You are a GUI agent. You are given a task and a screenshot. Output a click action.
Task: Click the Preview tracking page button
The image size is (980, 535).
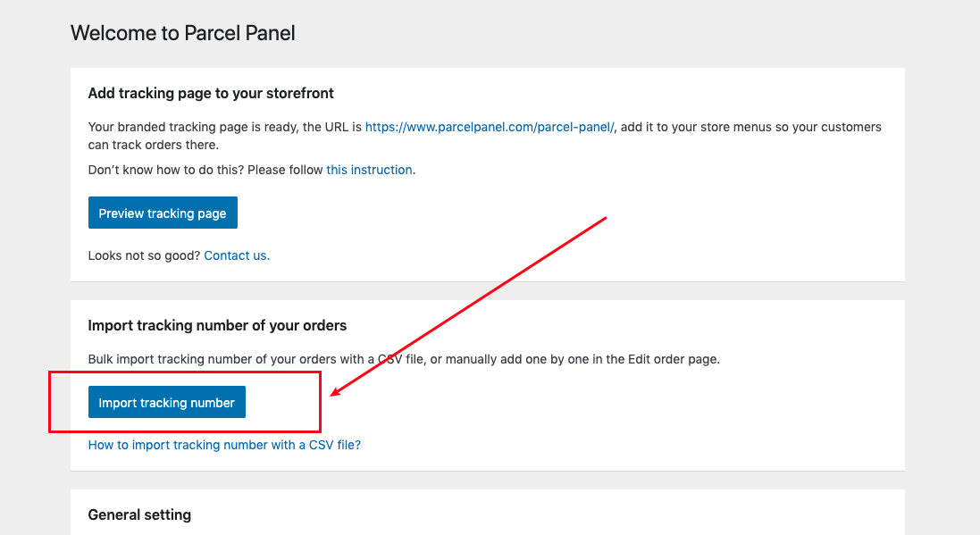(x=163, y=213)
